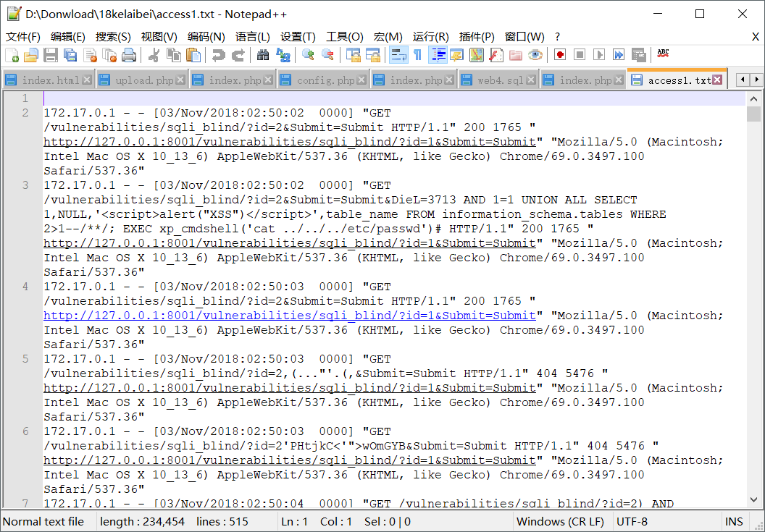Undo the last action
Image resolution: width=765 pixels, height=532 pixels.
pos(218,55)
